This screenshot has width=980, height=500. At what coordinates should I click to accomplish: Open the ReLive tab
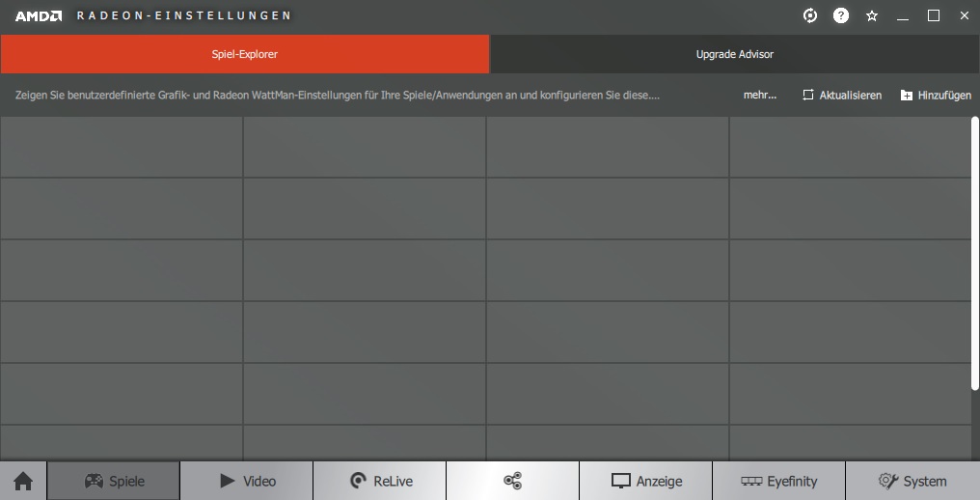[380, 482]
